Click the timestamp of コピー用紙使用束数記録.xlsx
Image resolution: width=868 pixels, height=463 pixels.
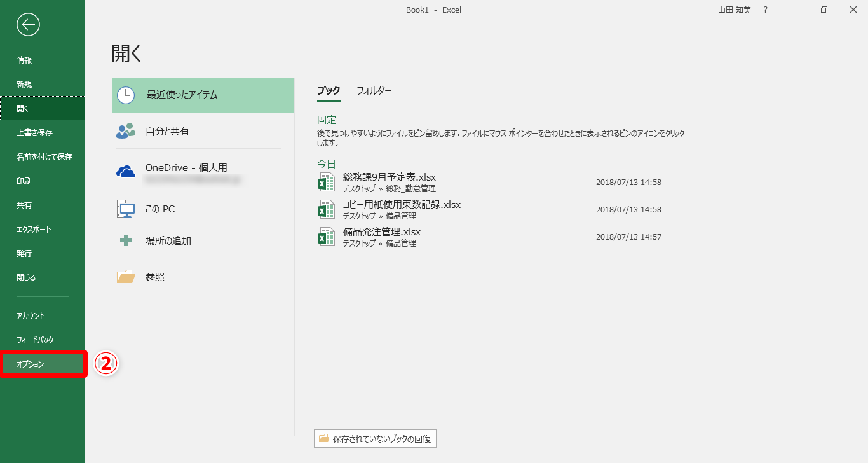tap(628, 209)
